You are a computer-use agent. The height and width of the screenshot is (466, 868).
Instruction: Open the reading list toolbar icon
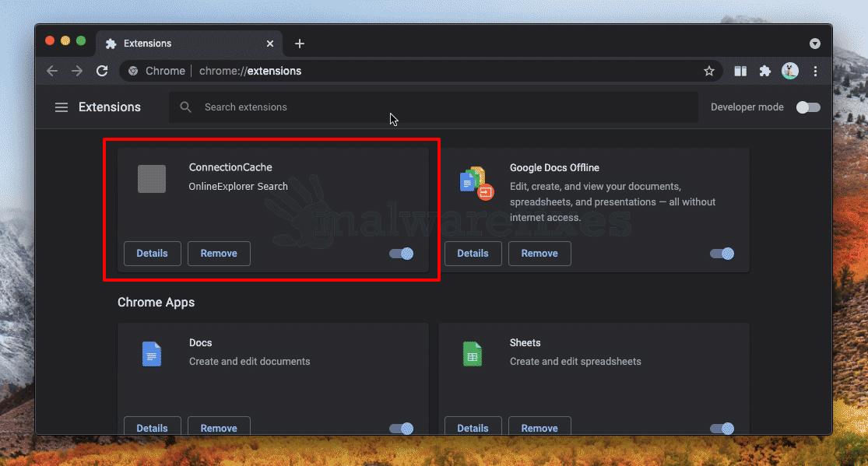(x=740, y=71)
